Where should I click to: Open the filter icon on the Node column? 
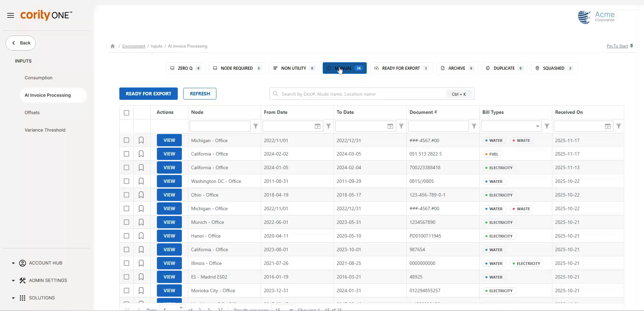click(x=255, y=126)
